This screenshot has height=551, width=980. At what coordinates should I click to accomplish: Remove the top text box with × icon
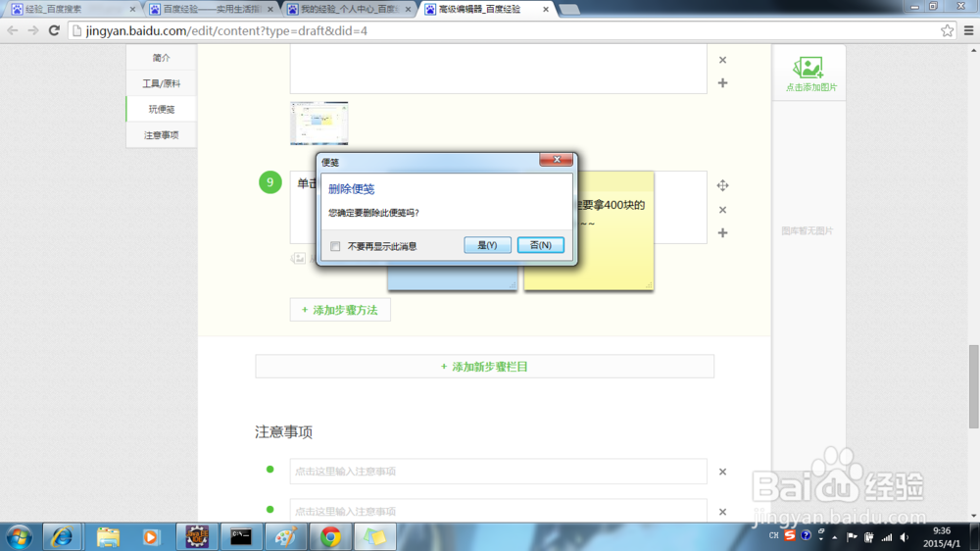(722, 60)
